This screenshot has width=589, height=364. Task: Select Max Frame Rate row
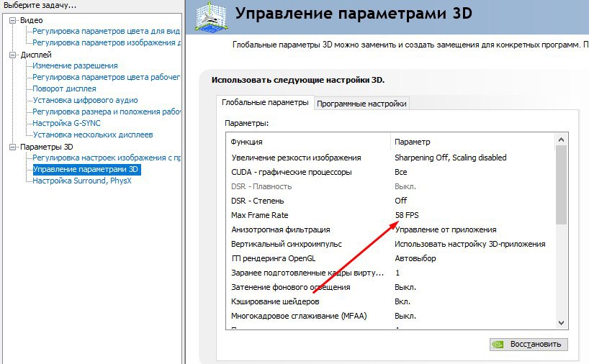click(391, 215)
